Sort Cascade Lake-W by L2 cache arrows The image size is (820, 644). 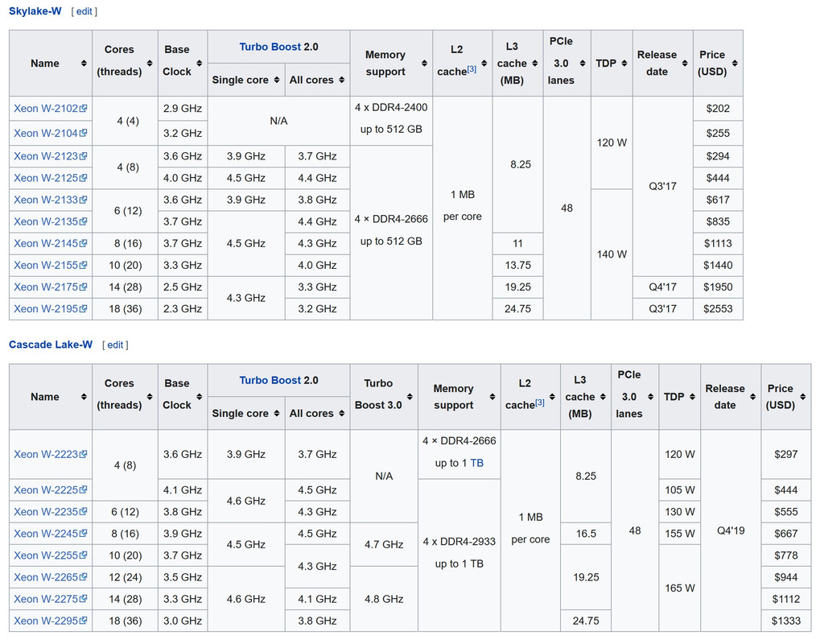point(552,397)
